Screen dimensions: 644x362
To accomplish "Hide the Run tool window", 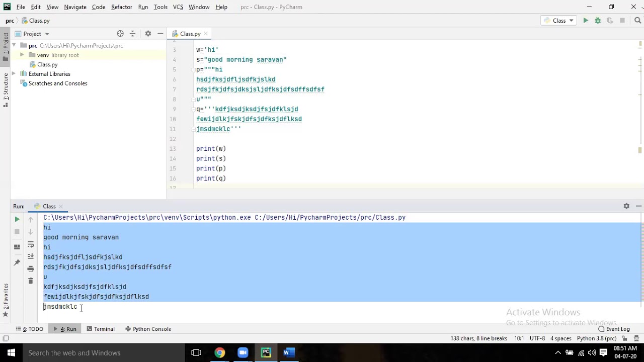I will [x=638, y=206].
